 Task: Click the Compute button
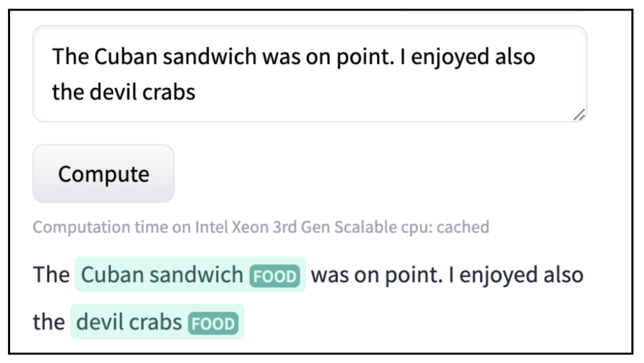[x=103, y=174]
